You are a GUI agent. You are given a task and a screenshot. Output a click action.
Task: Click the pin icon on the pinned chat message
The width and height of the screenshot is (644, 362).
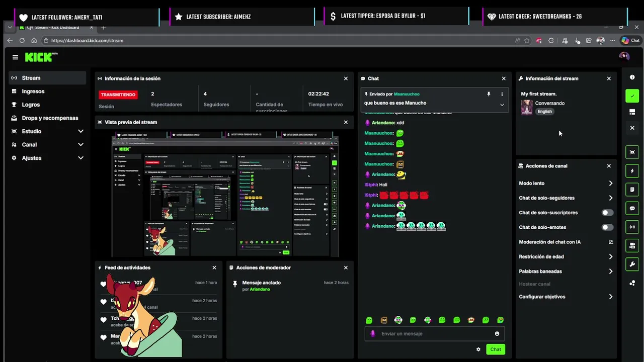click(x=489, y=94)
